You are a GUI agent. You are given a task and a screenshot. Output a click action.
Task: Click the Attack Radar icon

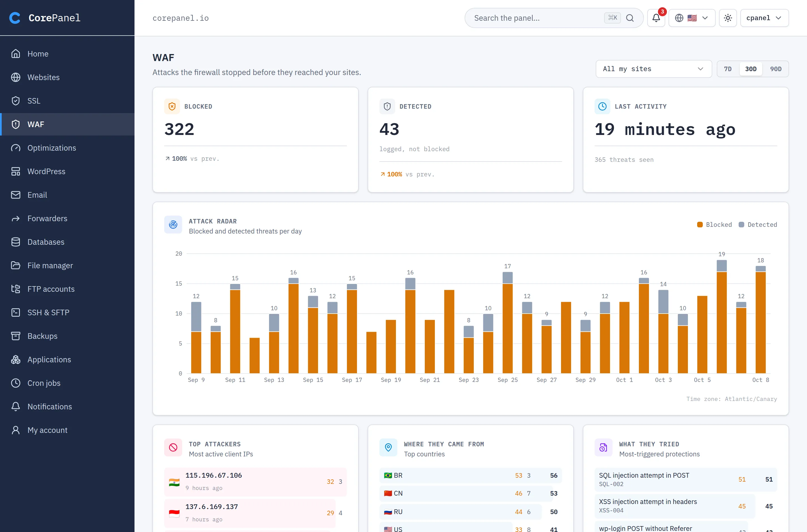(x=173, y=225)
